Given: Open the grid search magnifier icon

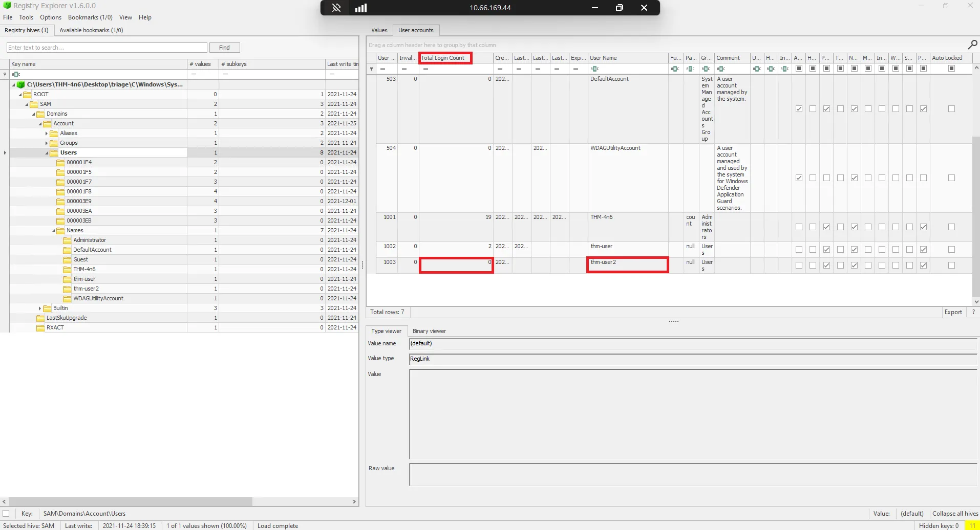Looking at the screenshot, I should coord(972,45).
